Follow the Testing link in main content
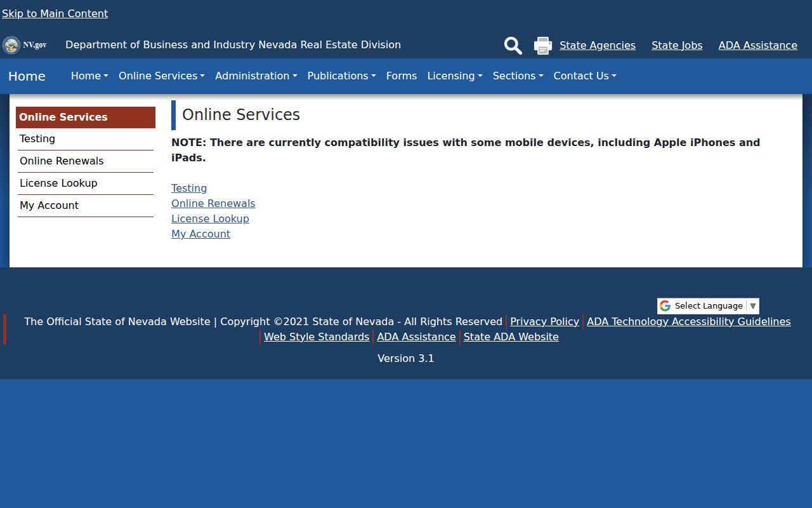The width and height of the screenshot is (812, 508). 189,188
